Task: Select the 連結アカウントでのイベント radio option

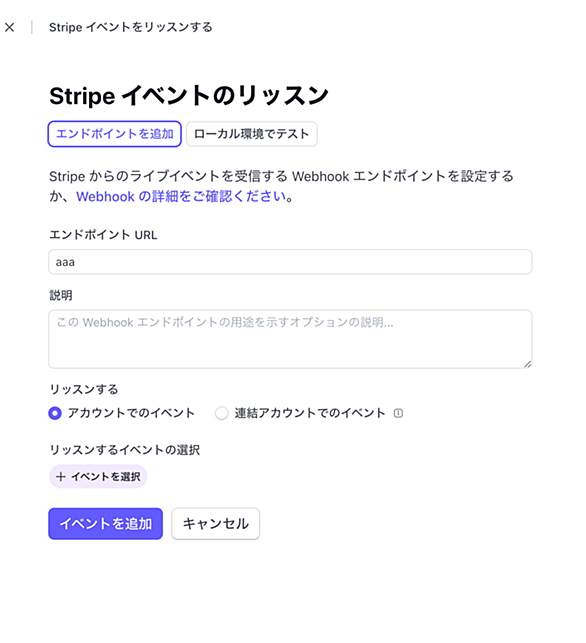Action: [x=222, y=413]
